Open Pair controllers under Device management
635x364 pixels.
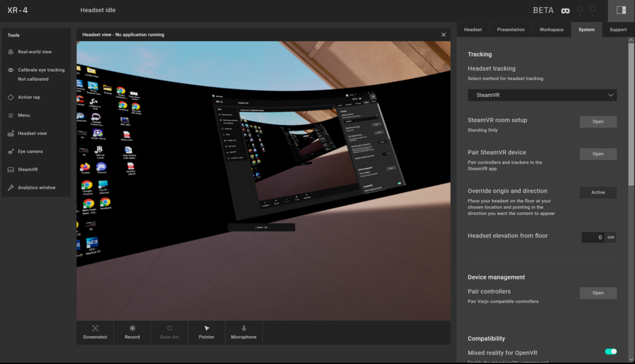coord(598,293)
